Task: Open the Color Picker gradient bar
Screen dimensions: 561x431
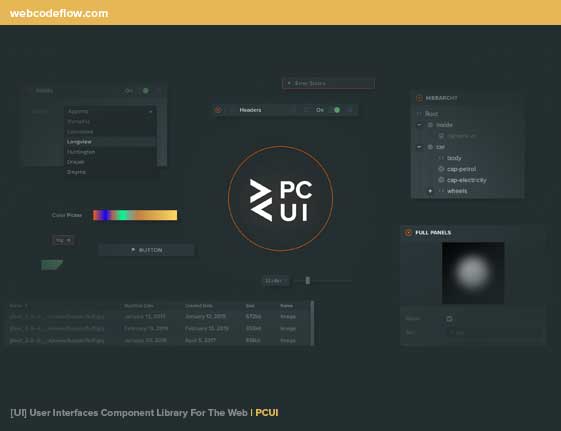Action: coord(135,215)
